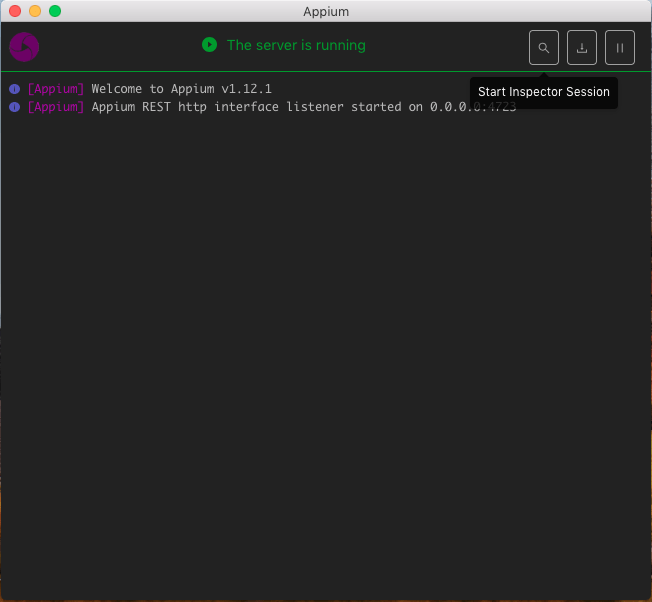Click the purple Appium logo

(24, 47)
